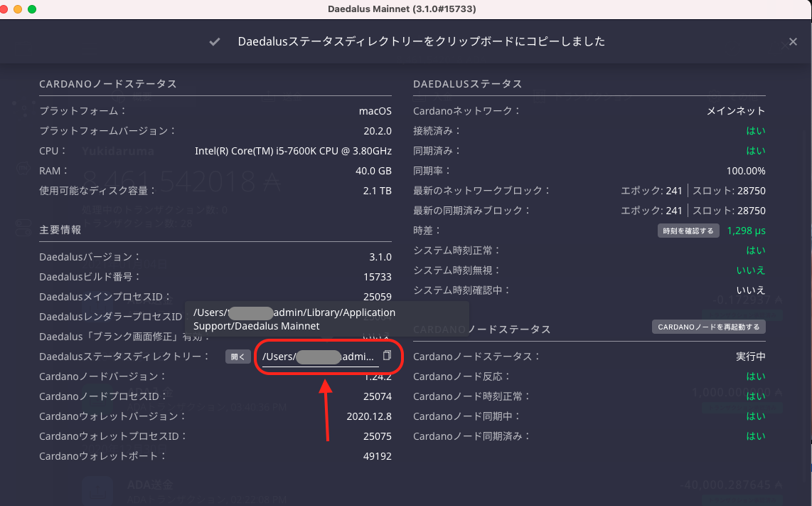Click the clipboard copied notification message text
The image size is (812, 506).
click(x=422, y=41)
